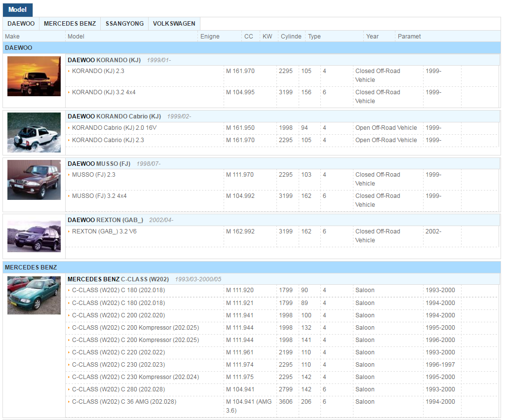
Task: Select the MERCEDES BENZ make tab
Action: (x=70, y=24)
